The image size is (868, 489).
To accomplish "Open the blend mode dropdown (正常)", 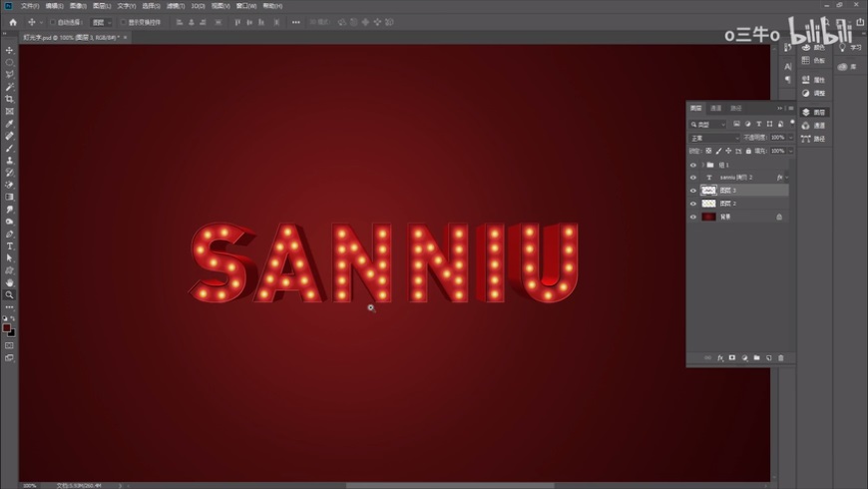I will point(713,137).
